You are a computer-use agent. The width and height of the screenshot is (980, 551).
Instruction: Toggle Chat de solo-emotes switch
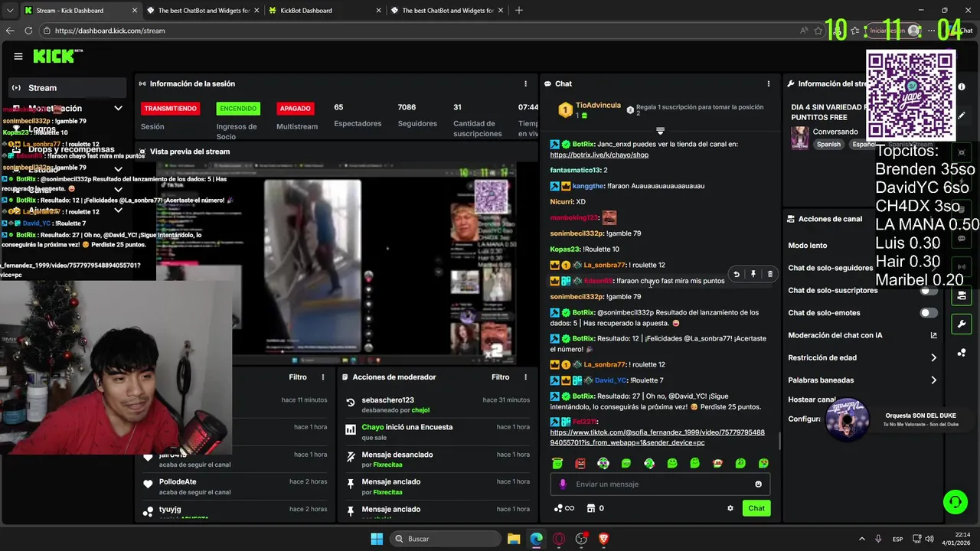(x=929, y=313)
